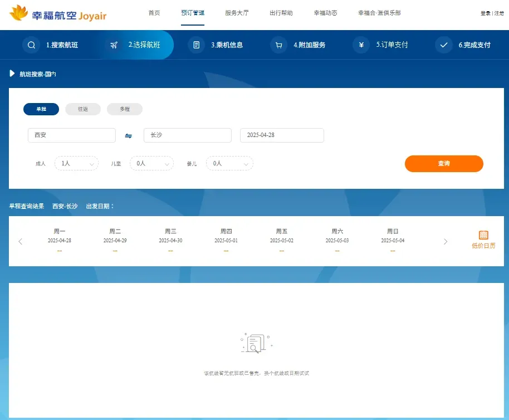Click the no-flights message text
The width and height of the screenshot is (509, 420).
point(256,373)
